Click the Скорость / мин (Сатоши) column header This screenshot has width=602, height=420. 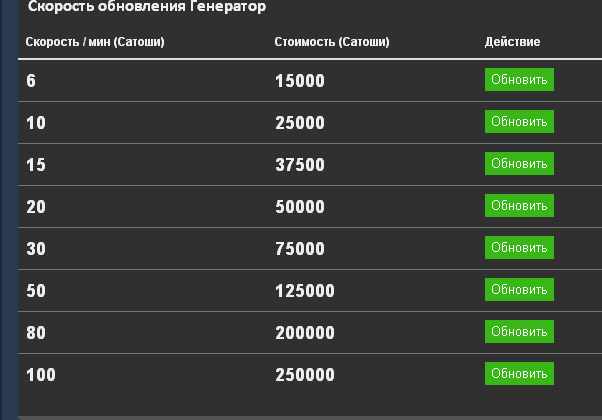tap(95, 41)
